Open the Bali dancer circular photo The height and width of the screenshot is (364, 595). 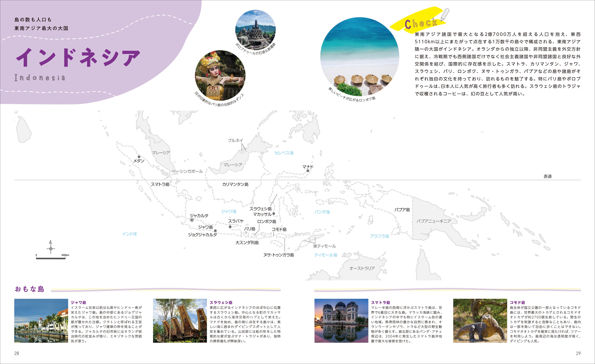click(220, 75)
